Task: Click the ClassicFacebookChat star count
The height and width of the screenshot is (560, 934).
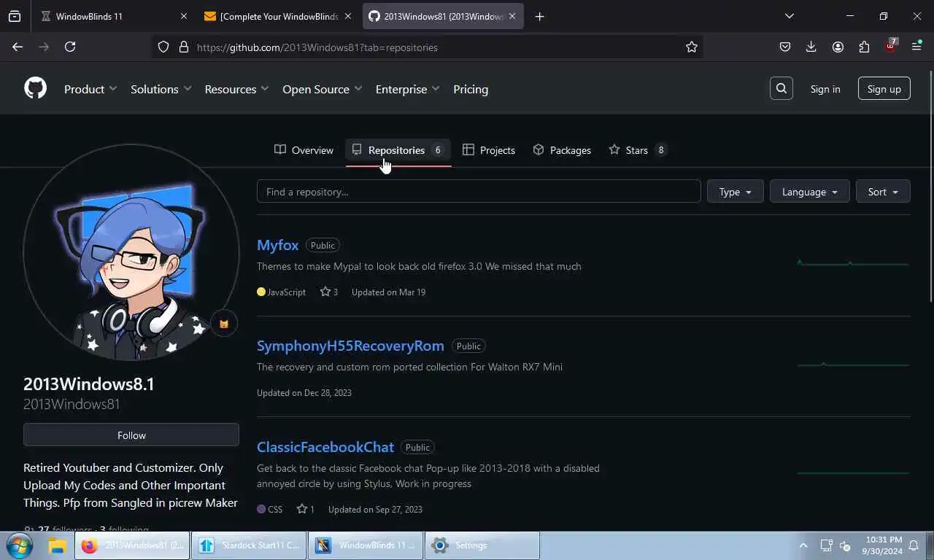Action: coord(306,509)
